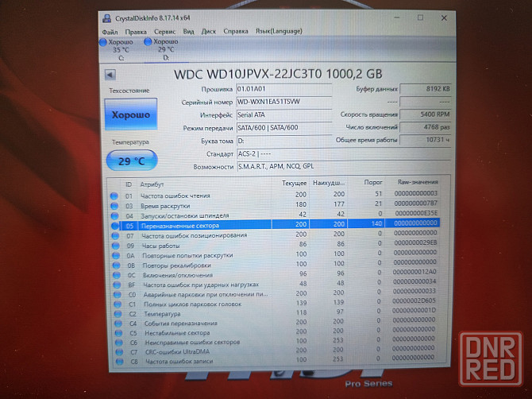
Task: Click status icon for Температура row
Action: click(118, 314)
